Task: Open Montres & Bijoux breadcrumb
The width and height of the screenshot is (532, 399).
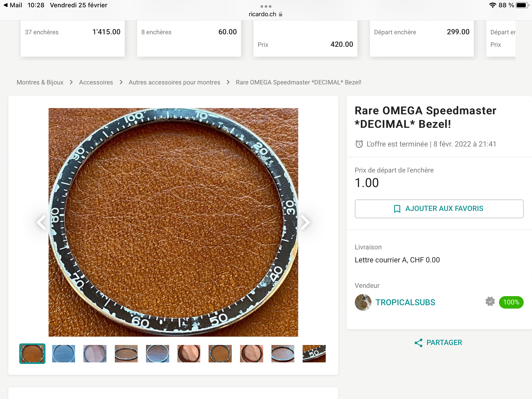Action: [40, 82]
